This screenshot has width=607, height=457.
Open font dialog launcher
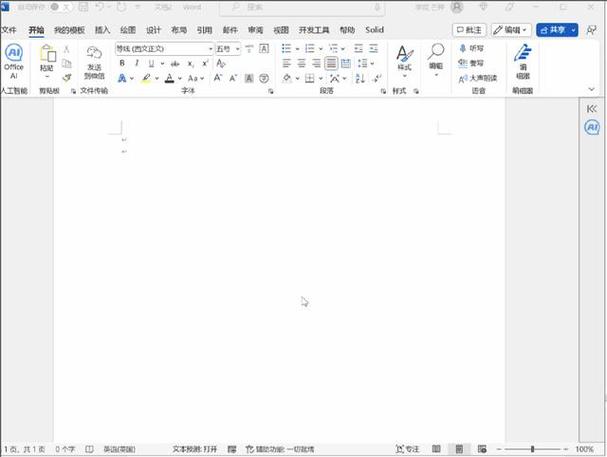[271, 91]
